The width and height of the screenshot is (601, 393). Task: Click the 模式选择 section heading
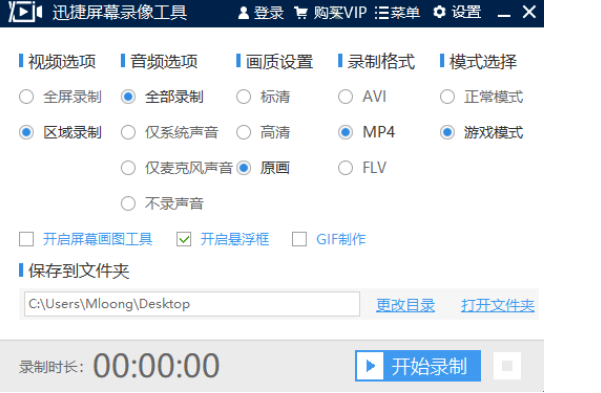point(483,61)
